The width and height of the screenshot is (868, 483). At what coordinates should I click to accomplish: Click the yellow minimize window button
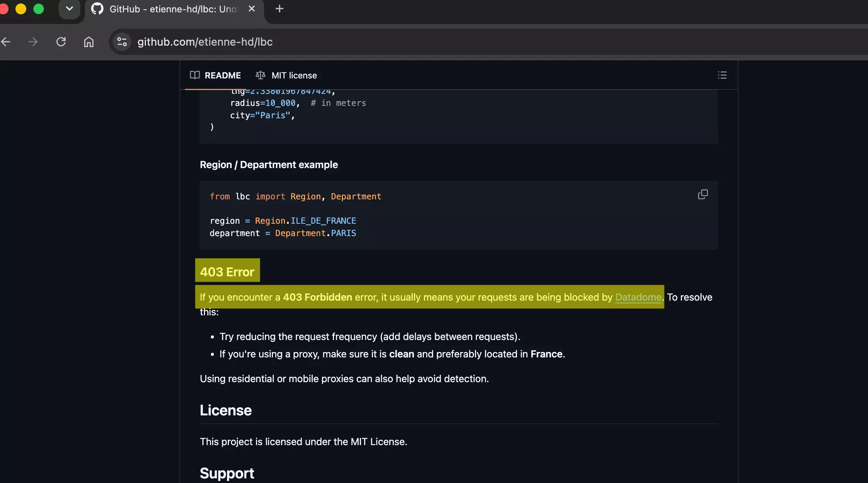pos(21,9)
